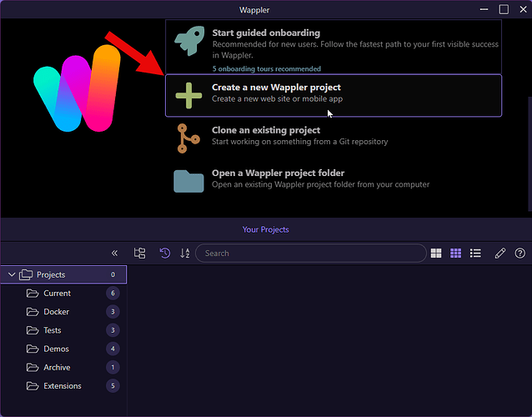Collapse the sidebar with the double chevron icon
This screenshot has height=417, width=532.
click(115, 253)
